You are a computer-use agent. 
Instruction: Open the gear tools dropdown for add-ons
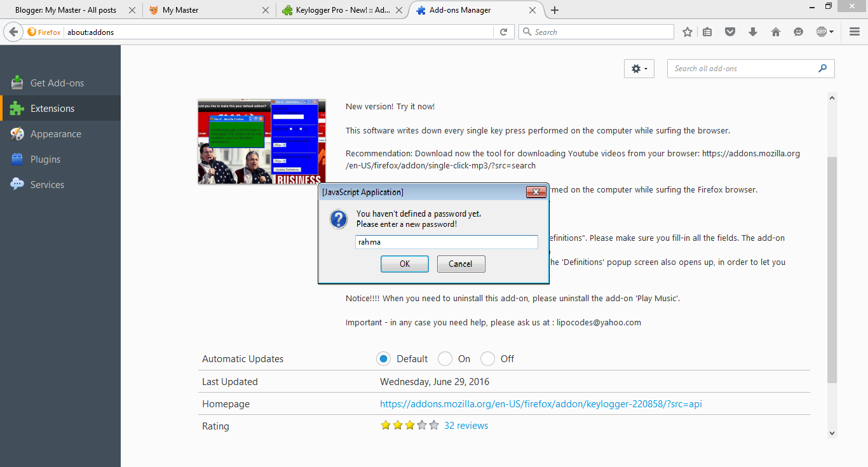pos(639,69)
